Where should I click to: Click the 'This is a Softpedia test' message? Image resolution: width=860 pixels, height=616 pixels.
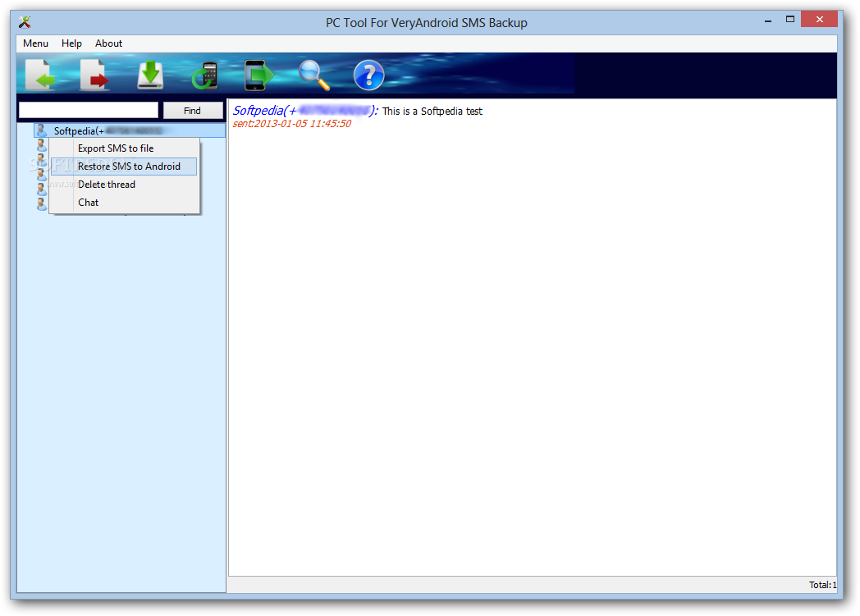[432, 112]
